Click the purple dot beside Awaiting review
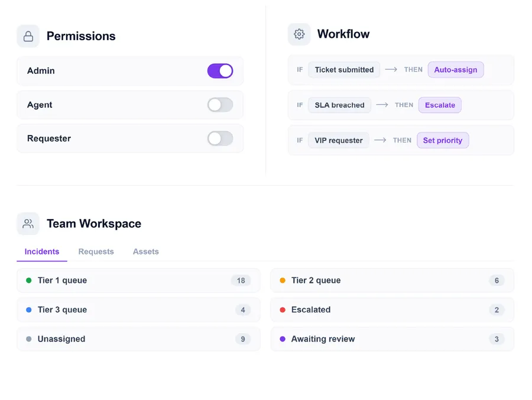The height and width of the screenshot is (400, 532). point(283,339)
